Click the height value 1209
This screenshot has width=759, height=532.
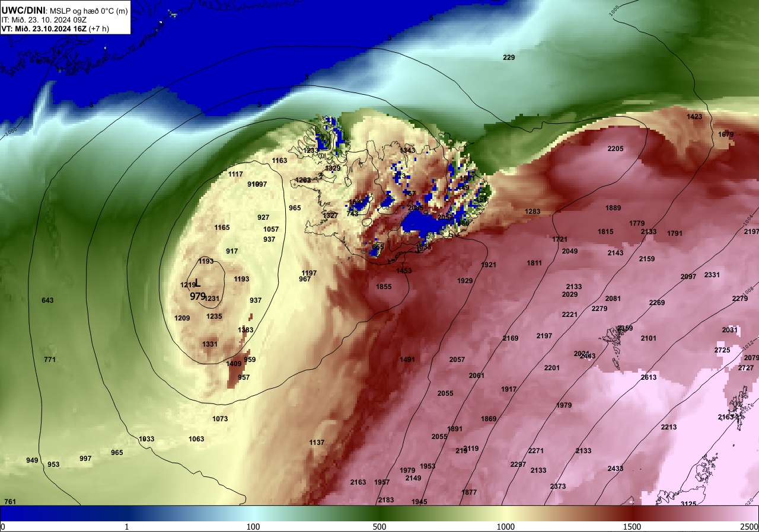point(182,318)
